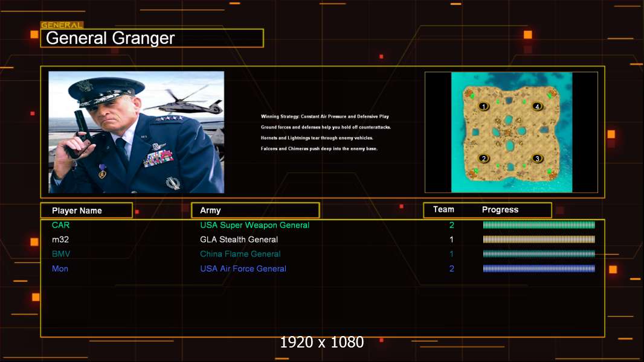Click USA Super Weapon General army entry
Screen dimensions: 644x362
pyautogui.click(x=255, y=225)
